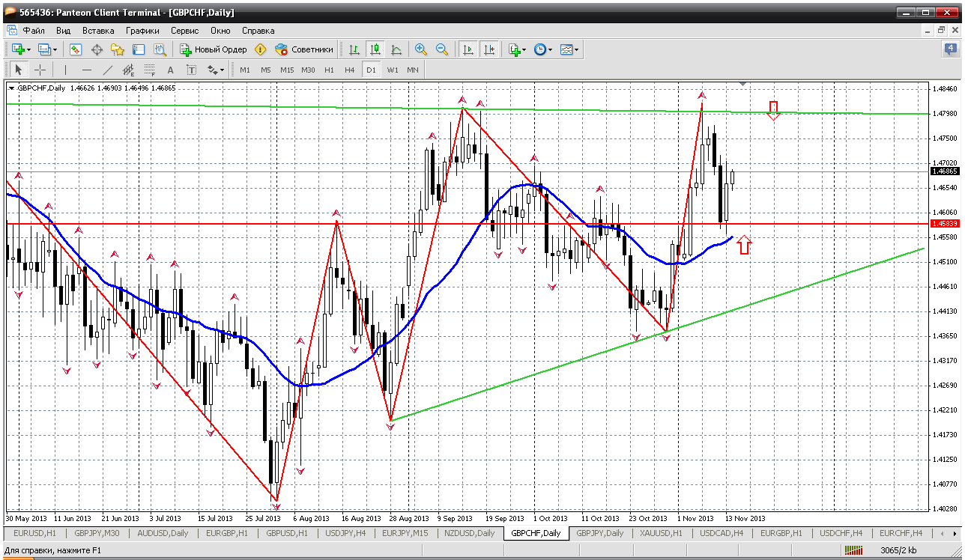The height and width of the screenshot is (560, 965).
Task: Select the D1 timeframe button
Action: [371, 70]
